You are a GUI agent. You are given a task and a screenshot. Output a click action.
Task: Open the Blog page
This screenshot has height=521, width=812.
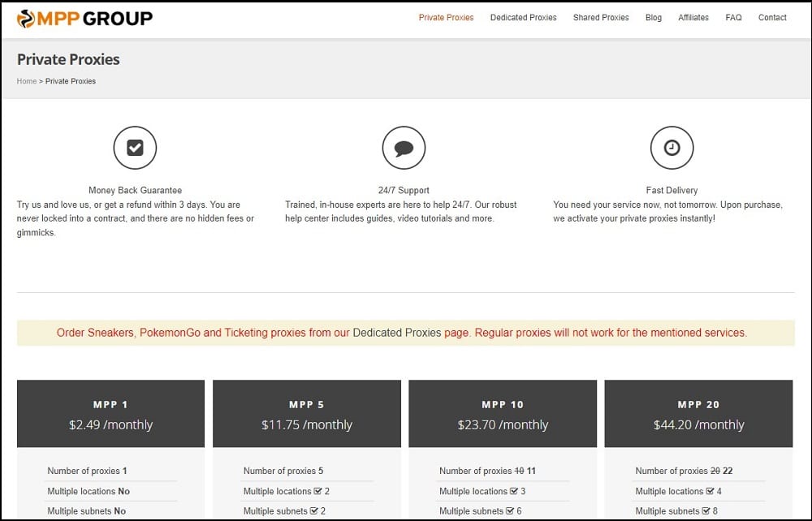coord(653,18)
